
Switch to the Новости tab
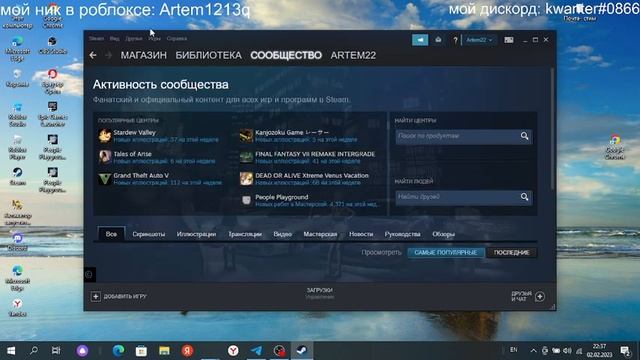click(361, 234)
